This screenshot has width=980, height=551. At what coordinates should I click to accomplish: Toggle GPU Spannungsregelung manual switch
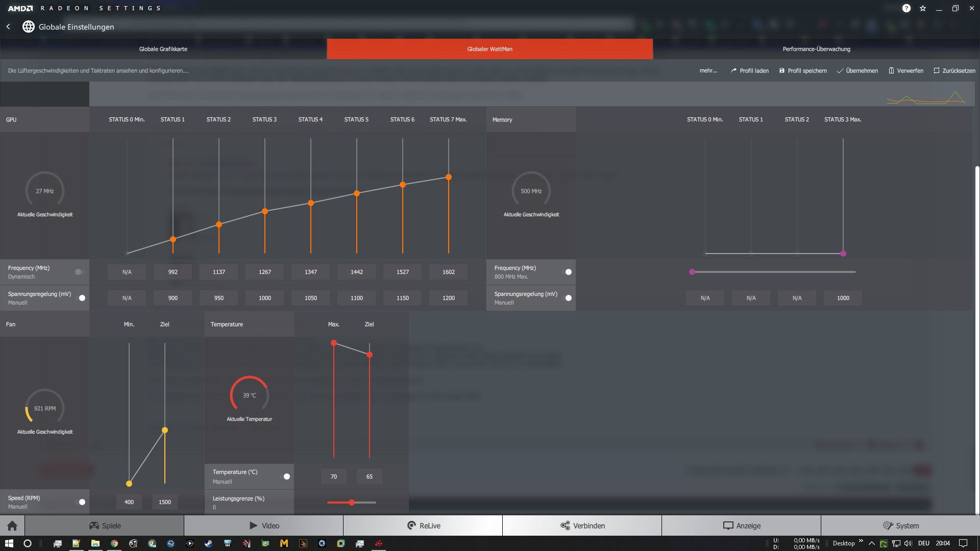tap(81, 298)
